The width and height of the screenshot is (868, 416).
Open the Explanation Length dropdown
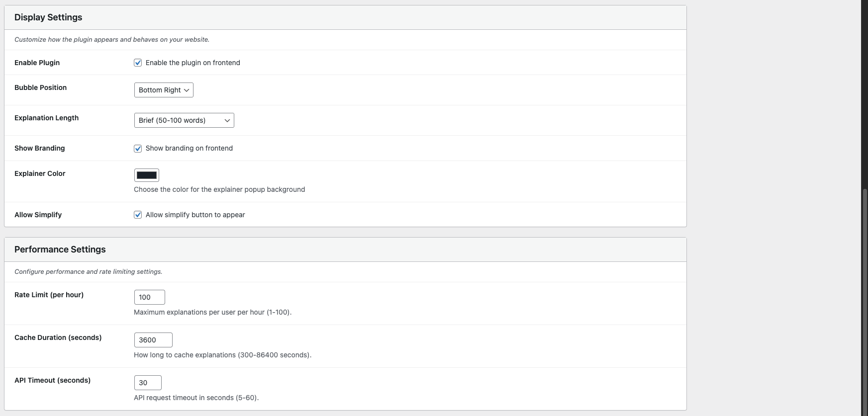[184, 120]
